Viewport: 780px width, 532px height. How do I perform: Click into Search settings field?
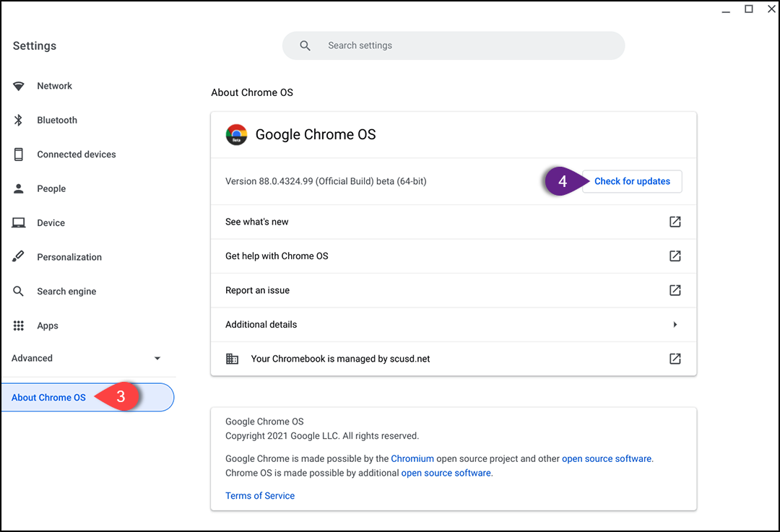tap(453, 45)
